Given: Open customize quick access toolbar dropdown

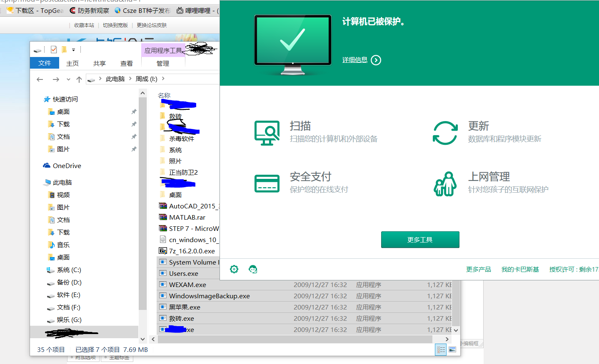Looking at the screenshot, I should 73,50.
